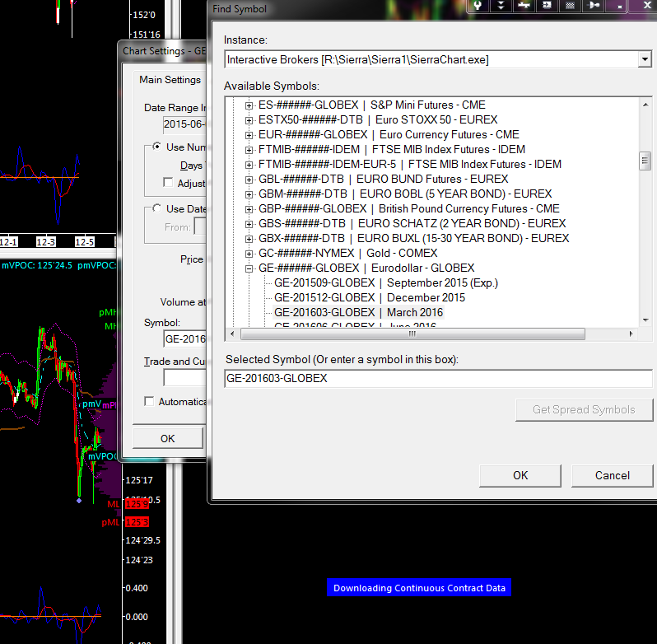Click the arrow-into-box title bar icon

click(547, 6)
